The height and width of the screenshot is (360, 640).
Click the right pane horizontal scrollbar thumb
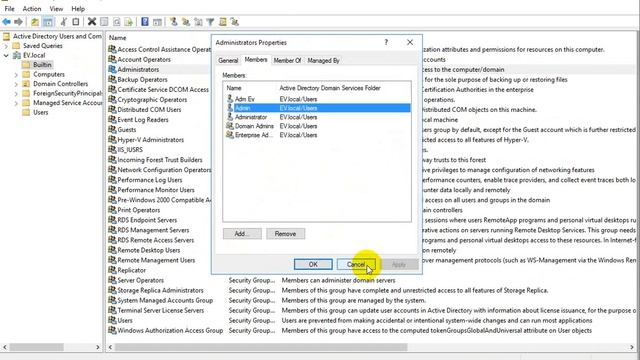[261, 347]
